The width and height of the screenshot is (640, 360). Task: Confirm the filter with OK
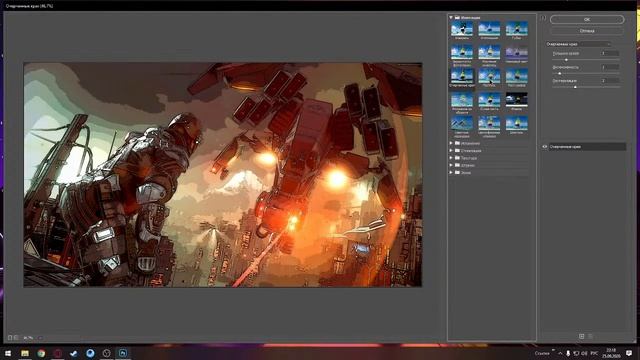pos(587,20)
